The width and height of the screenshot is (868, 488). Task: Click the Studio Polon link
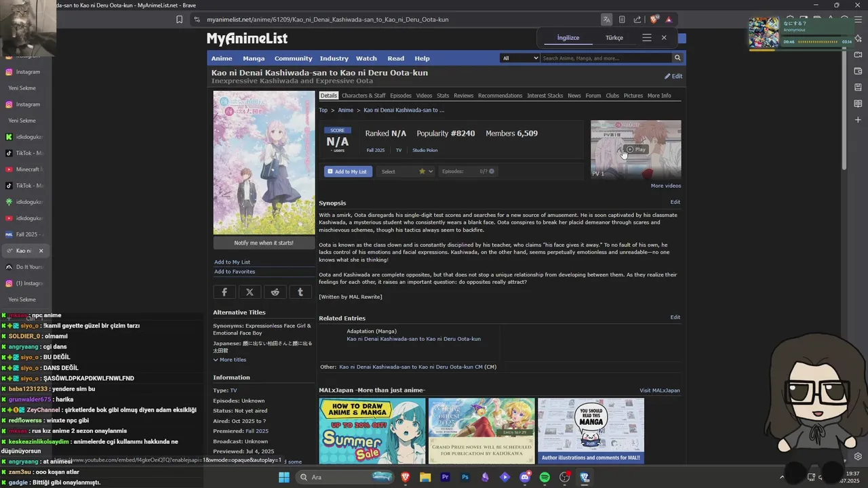[x=425, y=150]
